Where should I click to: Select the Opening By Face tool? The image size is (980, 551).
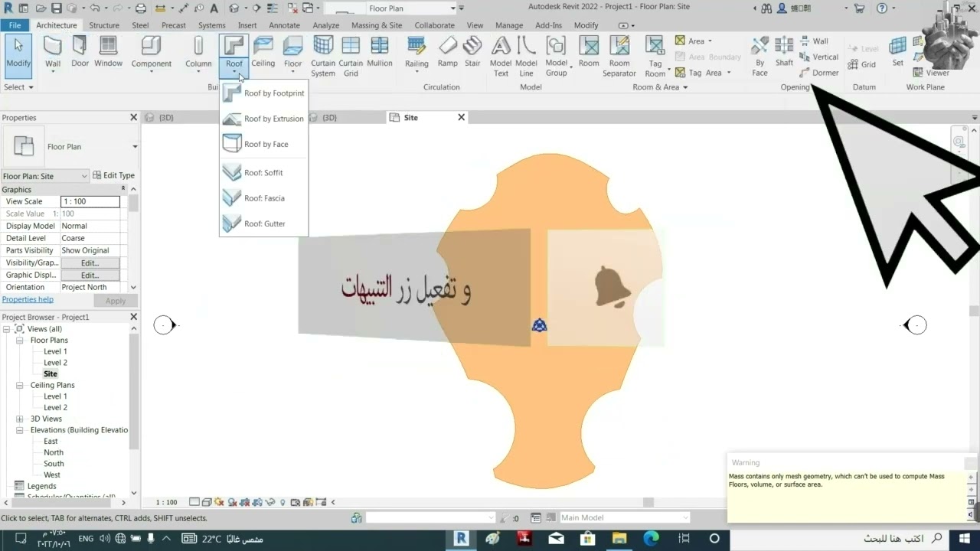(759, 57)
